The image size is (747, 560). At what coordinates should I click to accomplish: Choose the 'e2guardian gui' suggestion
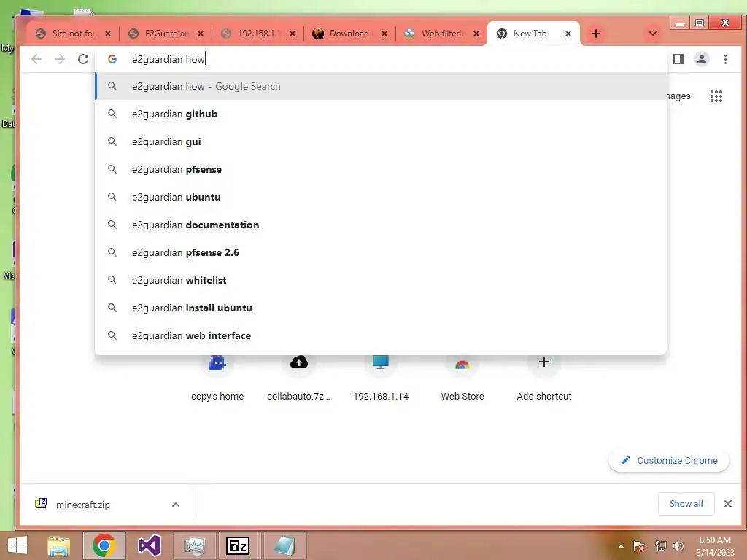pos(381,141)
